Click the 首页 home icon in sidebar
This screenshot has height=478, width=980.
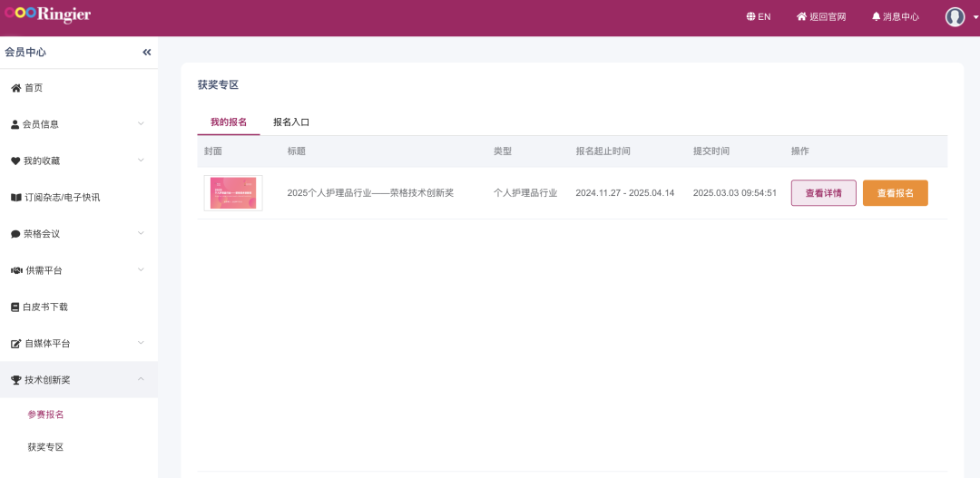(15, 88)
